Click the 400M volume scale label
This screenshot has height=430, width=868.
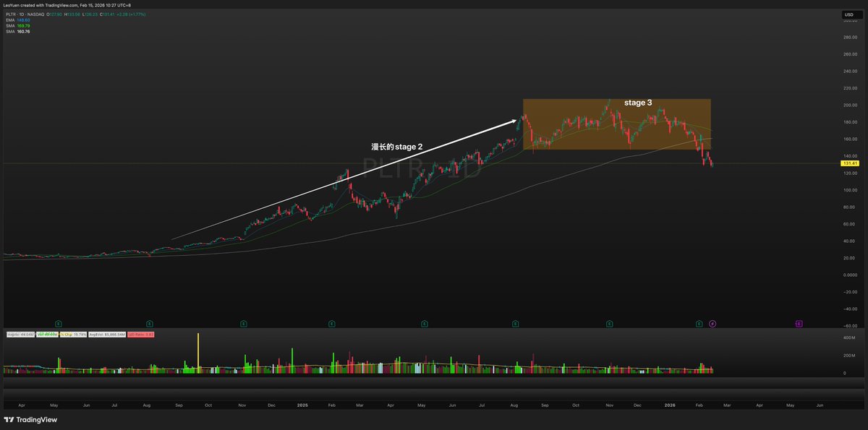(848, 338)
